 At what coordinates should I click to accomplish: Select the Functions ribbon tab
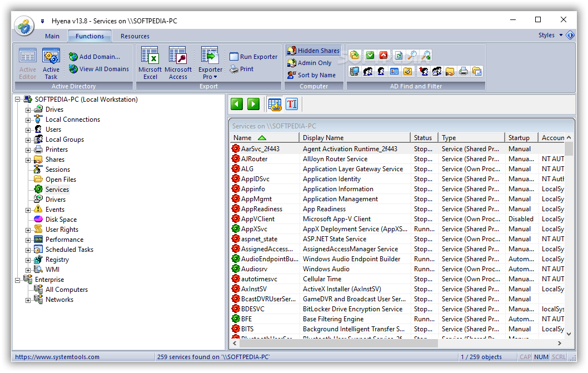[x=89, y=36]
